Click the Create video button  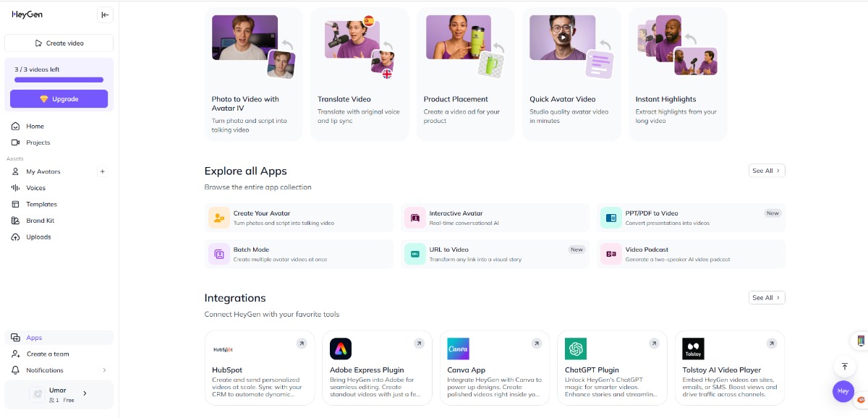pos(59,43)
